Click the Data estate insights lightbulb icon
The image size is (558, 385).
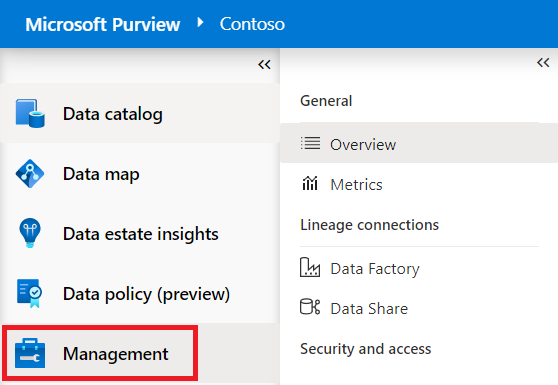click(30, 233)
